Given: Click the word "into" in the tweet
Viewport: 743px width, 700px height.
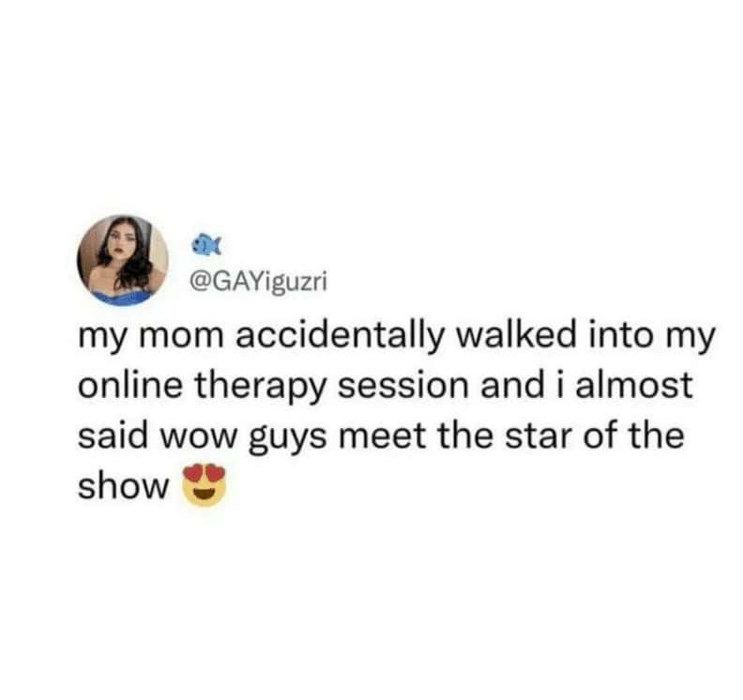Looking at the screenshot, I should tap(621, 335).
